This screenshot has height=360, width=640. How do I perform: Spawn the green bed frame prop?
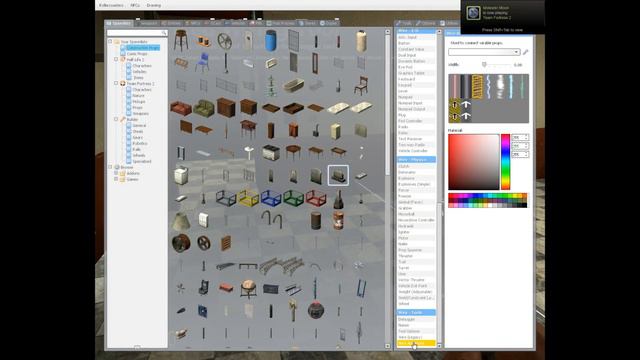[x=293, y=198]
